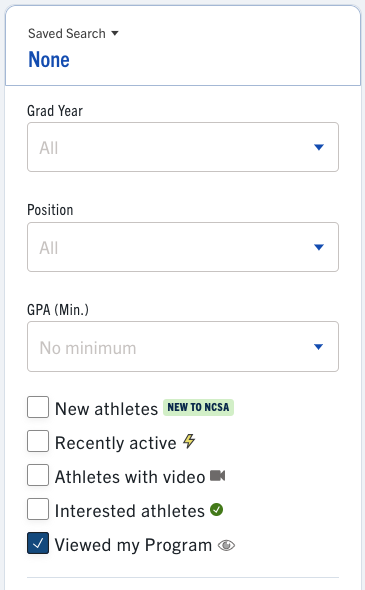Viewport: 365px width, 590px height.
Task: Uncheck the Viewed my Program checkbox
Action: (x=38, y=543)
